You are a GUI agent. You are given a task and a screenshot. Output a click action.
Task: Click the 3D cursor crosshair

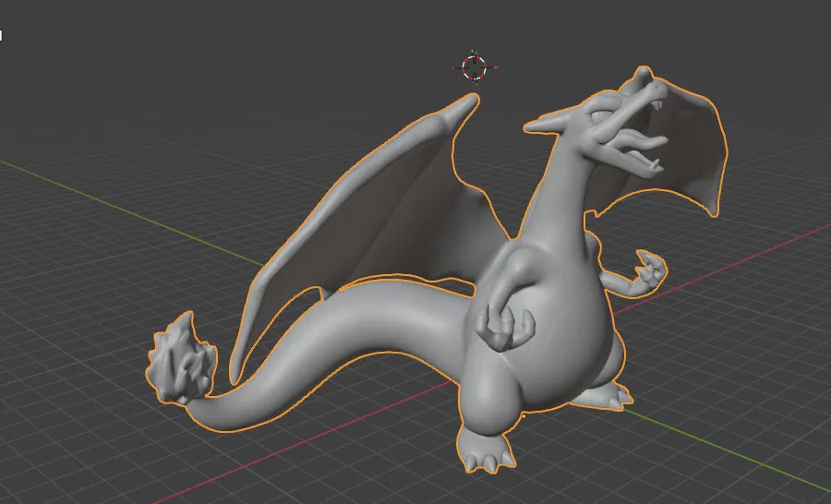tap(475, 67)
